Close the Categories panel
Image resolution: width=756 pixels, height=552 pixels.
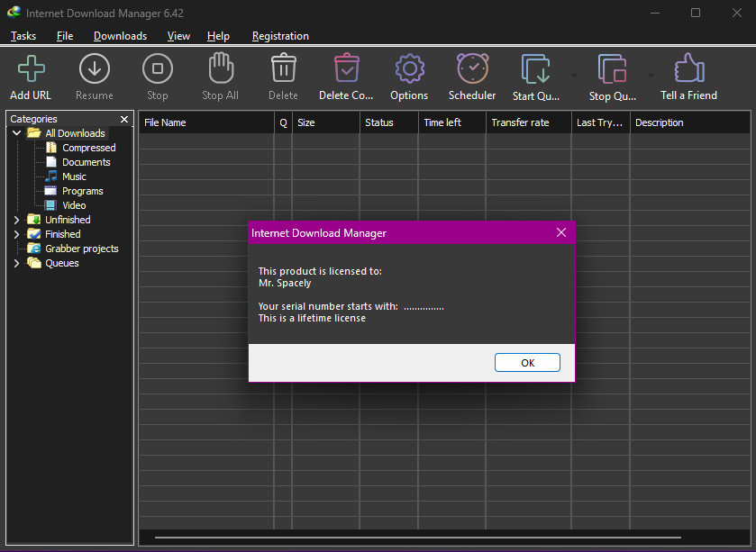tap(124, 119)
